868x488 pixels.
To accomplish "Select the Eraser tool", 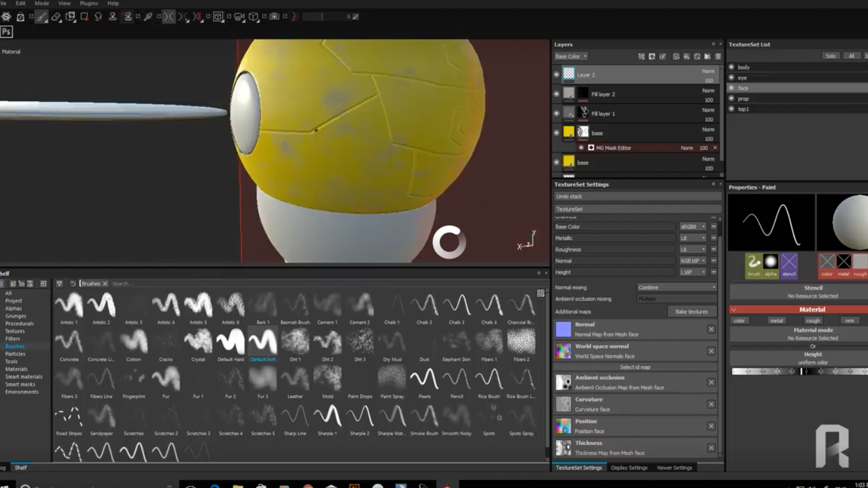I will pyautogui.click(x=56, y=17).
